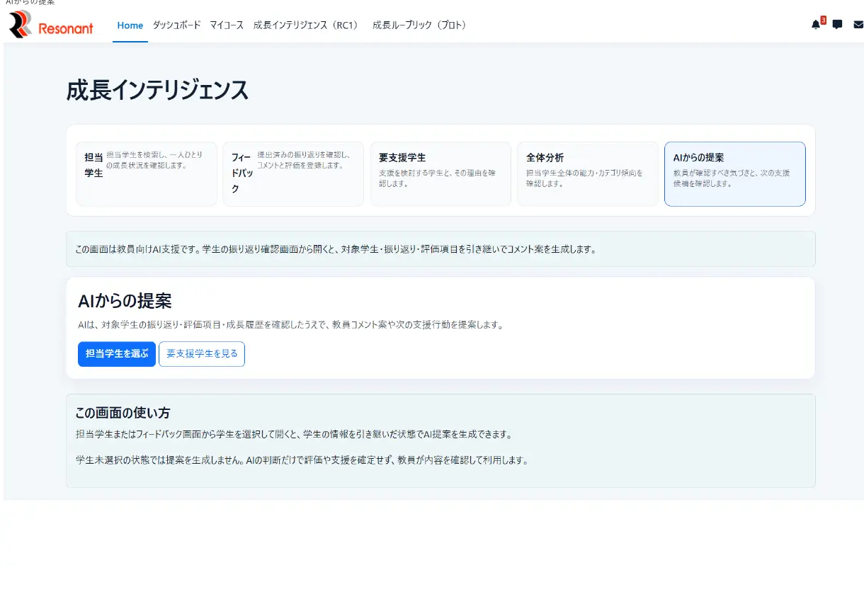Screen dimensions: 864x616
Task: Open the 担当学生 card
Action: pos(147,174)
